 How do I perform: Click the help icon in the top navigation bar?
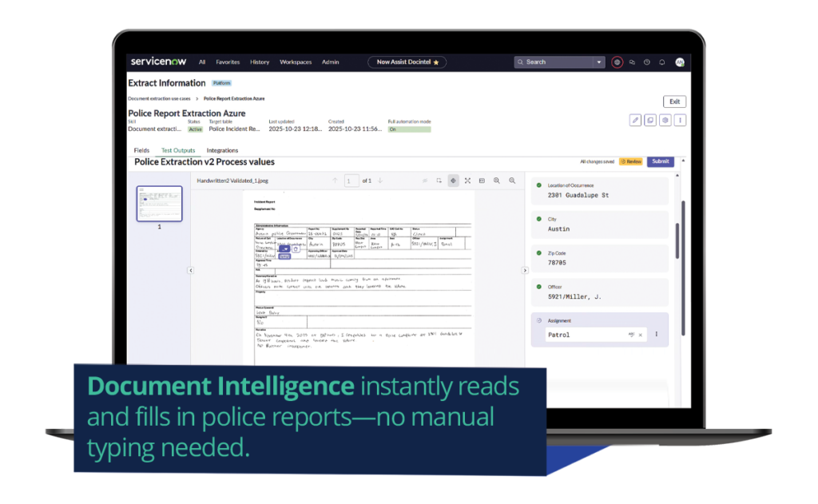click(646, 62)
